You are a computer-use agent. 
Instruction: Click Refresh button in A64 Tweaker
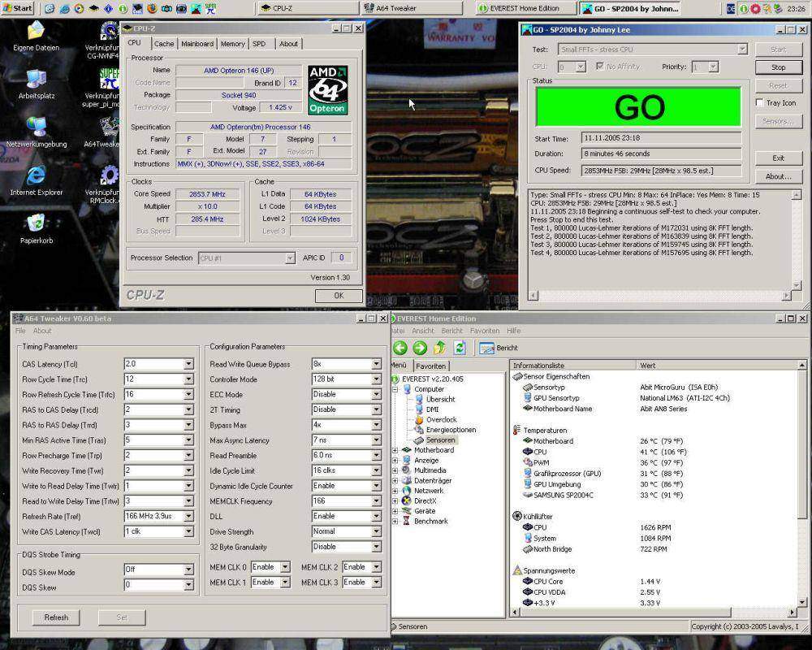point(56,617)
